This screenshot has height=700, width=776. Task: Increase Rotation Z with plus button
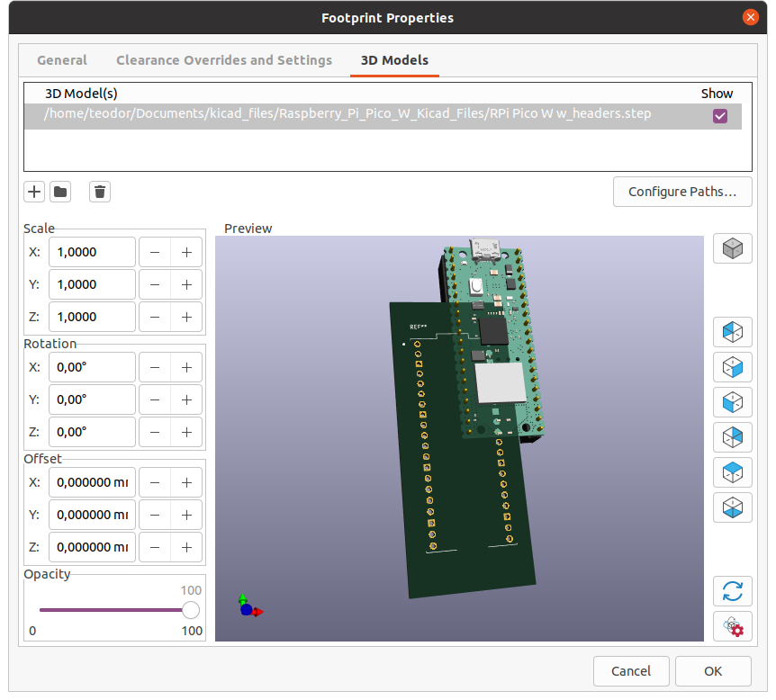186,433
